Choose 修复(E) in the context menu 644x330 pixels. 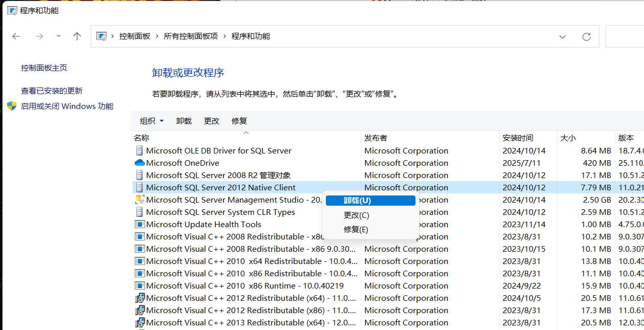pos(370,229)
